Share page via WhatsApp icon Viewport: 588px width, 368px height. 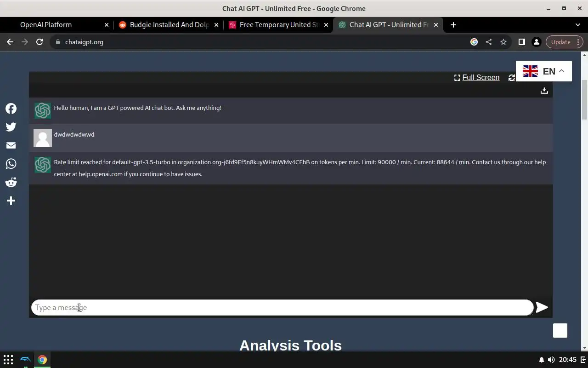tap(11, 164)
